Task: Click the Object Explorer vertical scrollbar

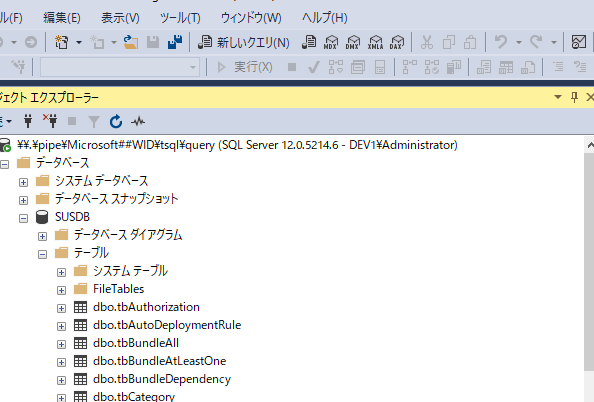Action: (589, 262)
